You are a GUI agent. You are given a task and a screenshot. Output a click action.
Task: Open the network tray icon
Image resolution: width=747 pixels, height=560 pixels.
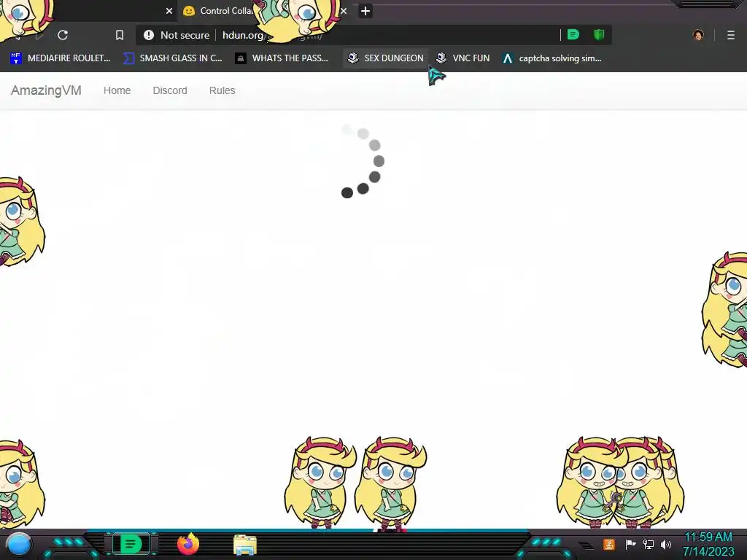(649, 544)
